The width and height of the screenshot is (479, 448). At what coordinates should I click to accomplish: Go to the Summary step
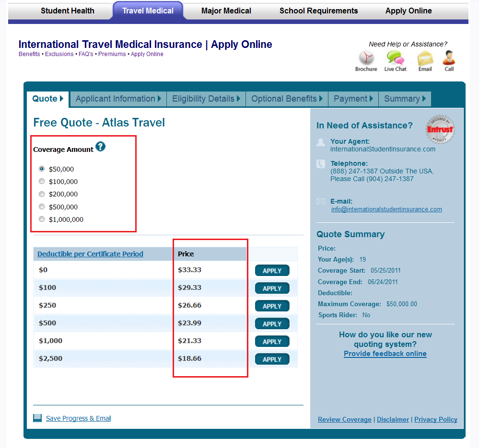[402, 99]
